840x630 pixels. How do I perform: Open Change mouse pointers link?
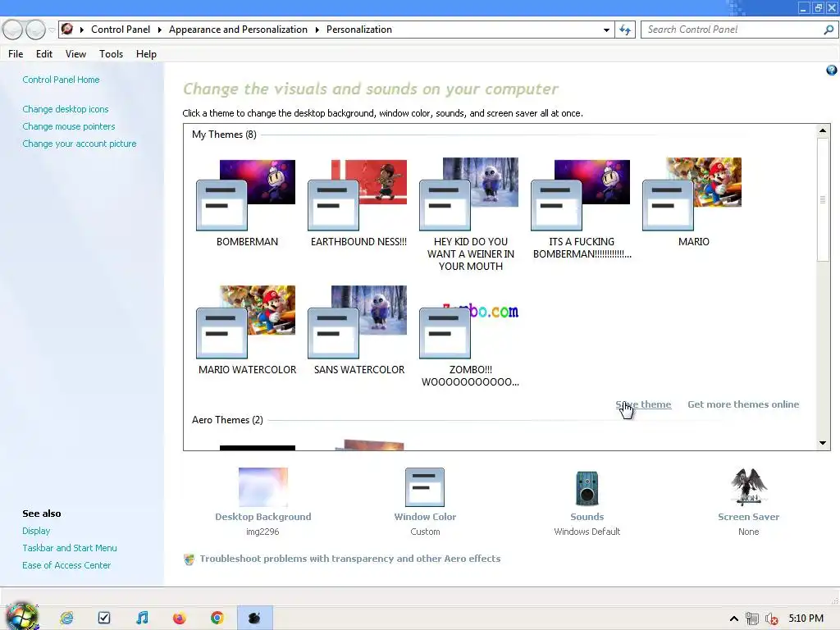pos(69,126)
